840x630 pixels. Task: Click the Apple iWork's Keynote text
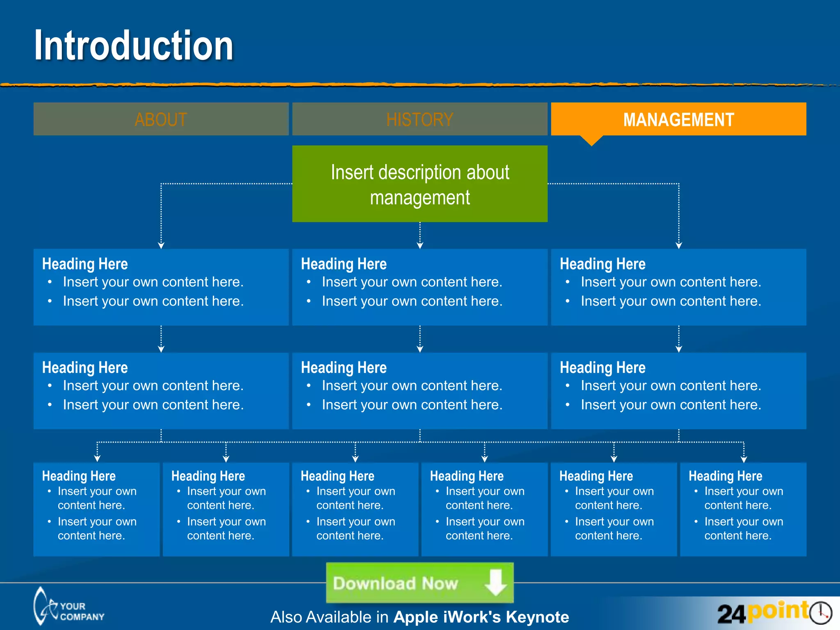click(x=481, y=617)
